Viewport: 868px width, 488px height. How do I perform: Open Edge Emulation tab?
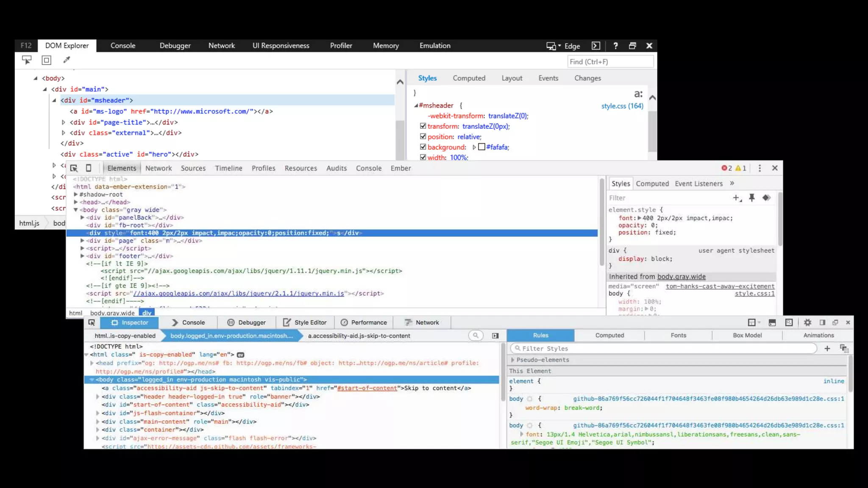point(435,46)
